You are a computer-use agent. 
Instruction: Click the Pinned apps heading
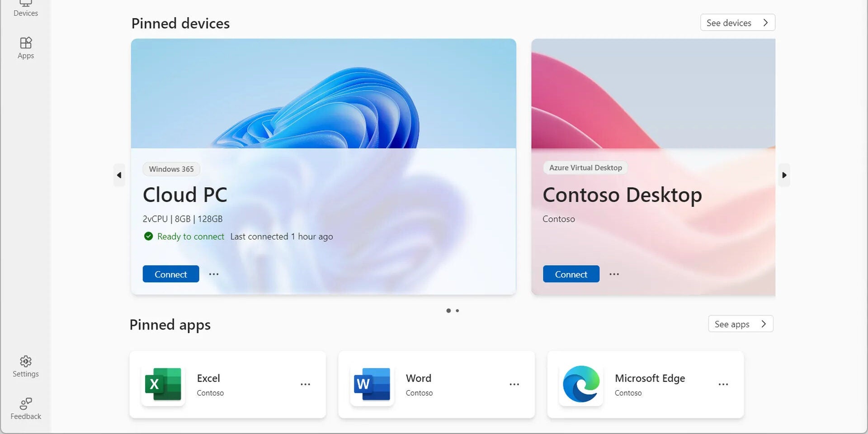(x=170, y=325)
